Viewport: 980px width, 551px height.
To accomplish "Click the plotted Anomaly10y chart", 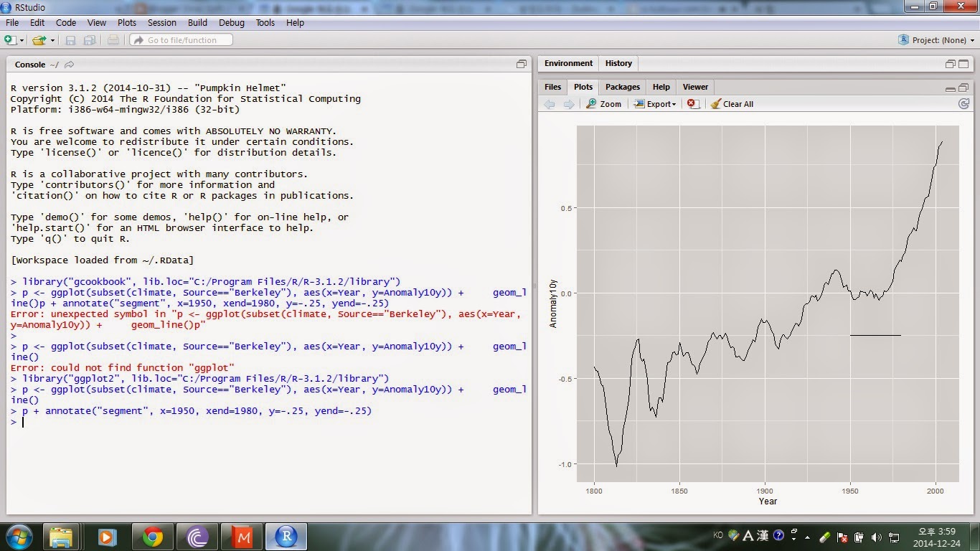I will coord(768,304).
